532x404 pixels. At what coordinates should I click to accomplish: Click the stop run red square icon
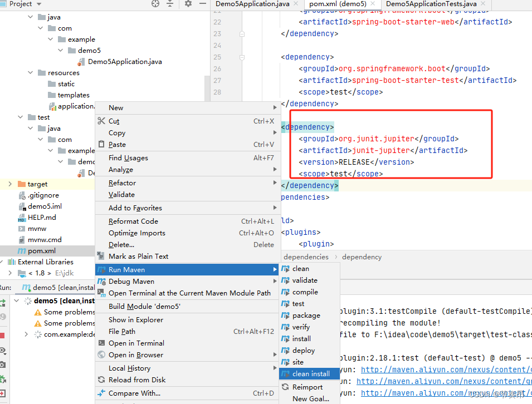(2, 336)
